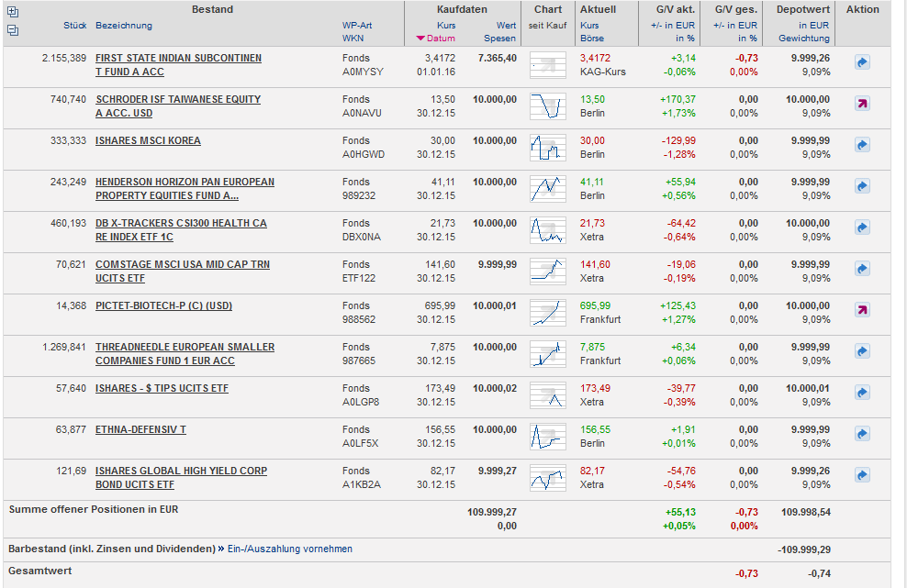Click the blue action arrow for First State Indian Subcontinent
This screenshot has height=588, width=907.
click(x=862, y=62)
